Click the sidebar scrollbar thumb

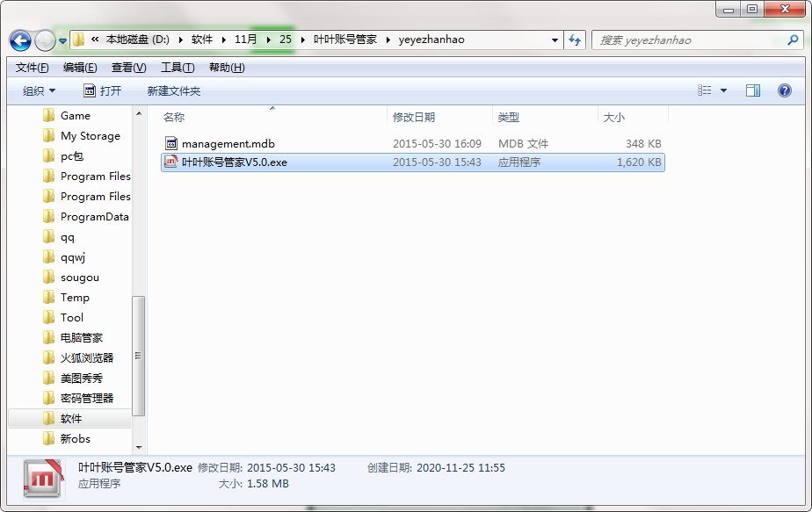click(x=138, y=356)
